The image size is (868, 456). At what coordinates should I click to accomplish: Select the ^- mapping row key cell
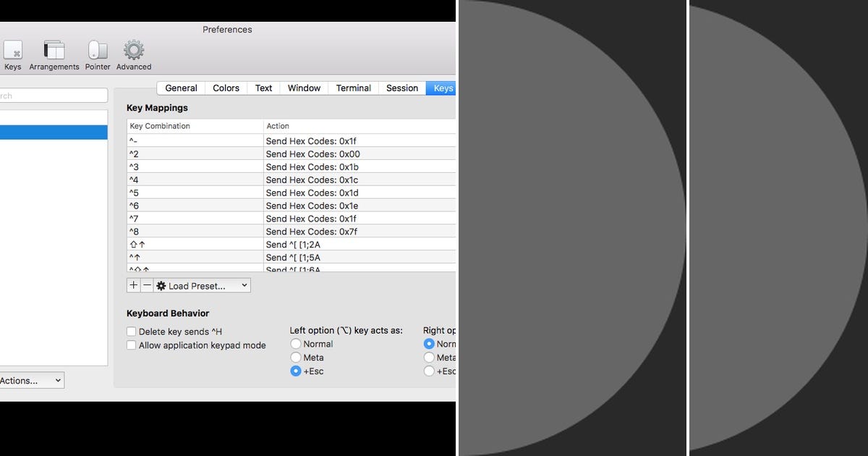pyautogui.click(x=195, y=141)
